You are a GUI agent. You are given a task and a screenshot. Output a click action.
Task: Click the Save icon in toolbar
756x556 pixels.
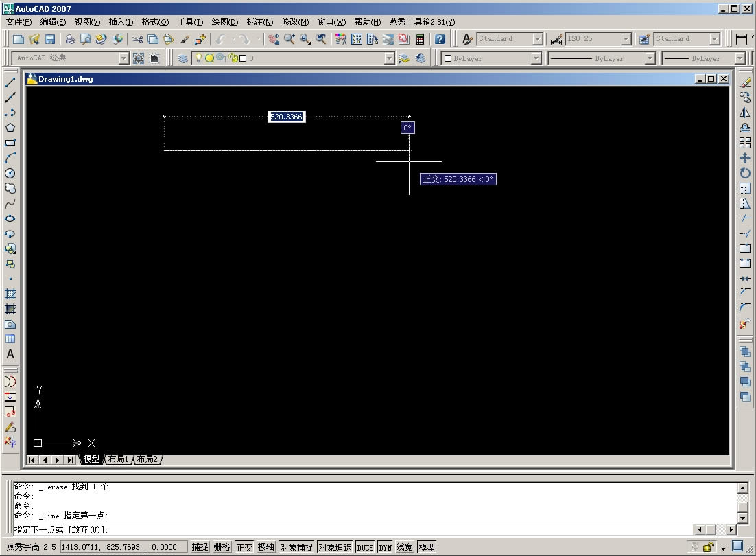point(50,39)
